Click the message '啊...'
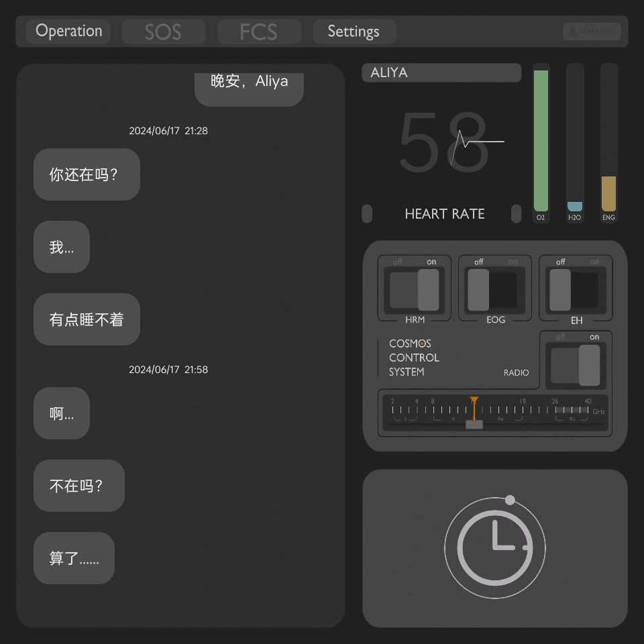This screenshot has height=644, width=644. point(62,413)
